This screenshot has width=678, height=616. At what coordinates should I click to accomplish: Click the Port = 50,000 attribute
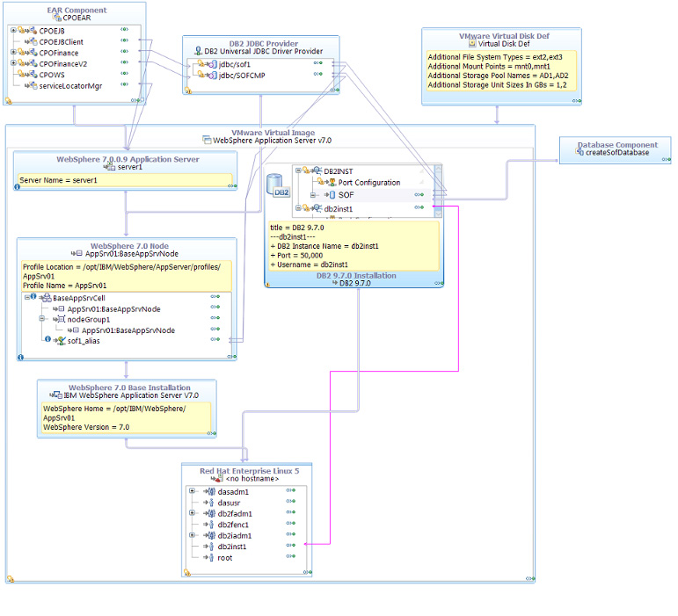point(296,256)
